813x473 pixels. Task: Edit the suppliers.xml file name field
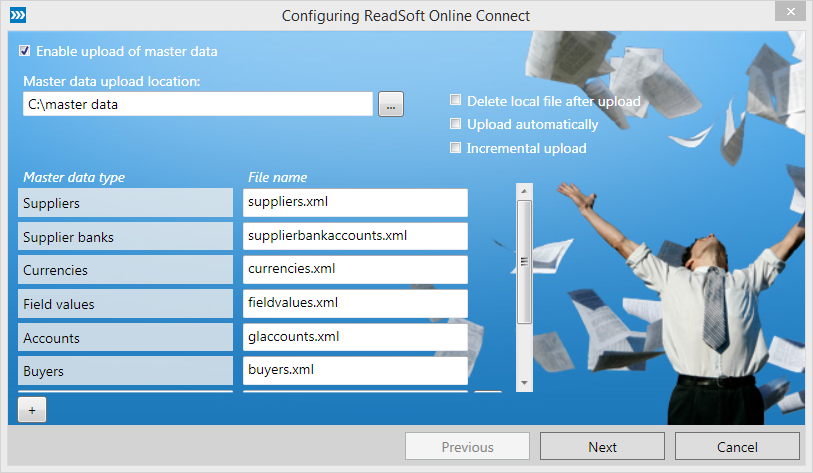coord(355,202)
